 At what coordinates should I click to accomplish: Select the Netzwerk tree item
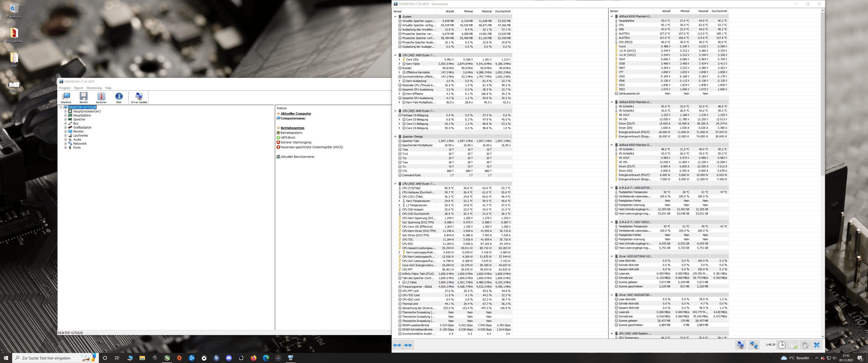[80, 143]
